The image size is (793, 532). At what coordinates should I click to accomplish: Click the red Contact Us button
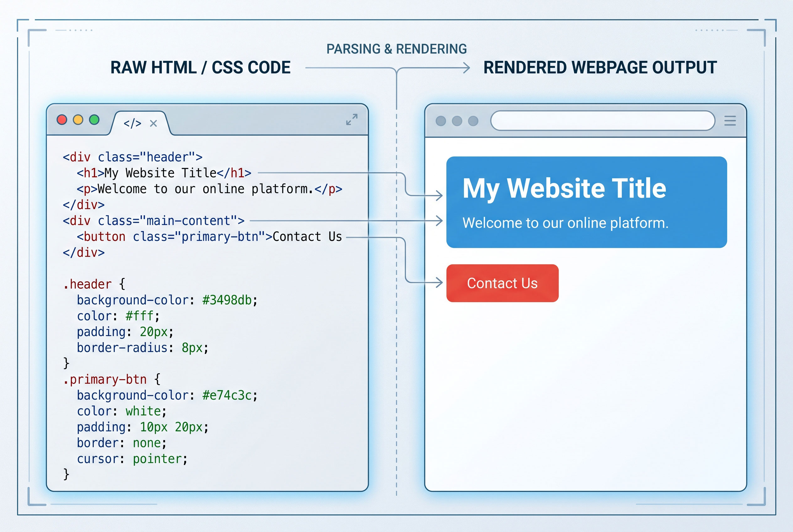point(502,283)
